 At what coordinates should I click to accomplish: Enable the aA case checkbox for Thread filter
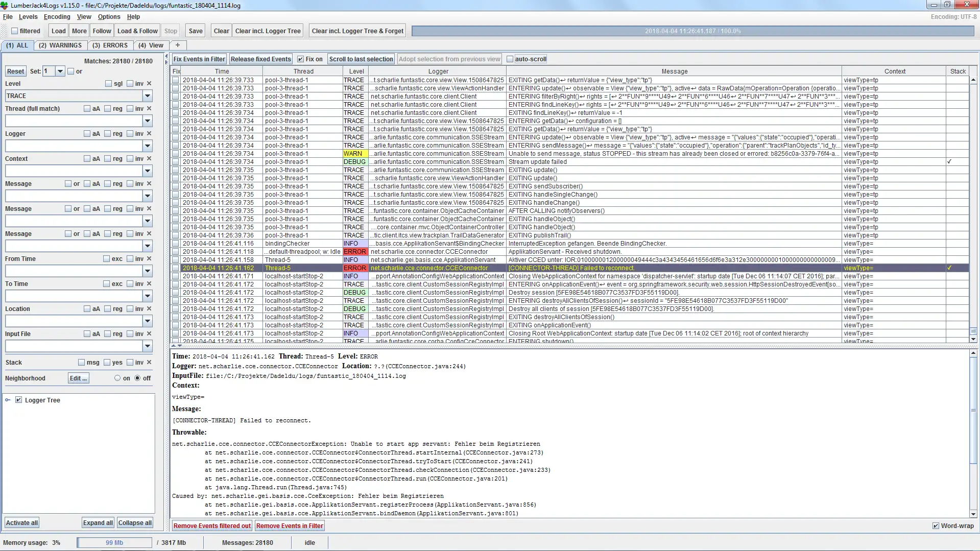pos(87,108)
